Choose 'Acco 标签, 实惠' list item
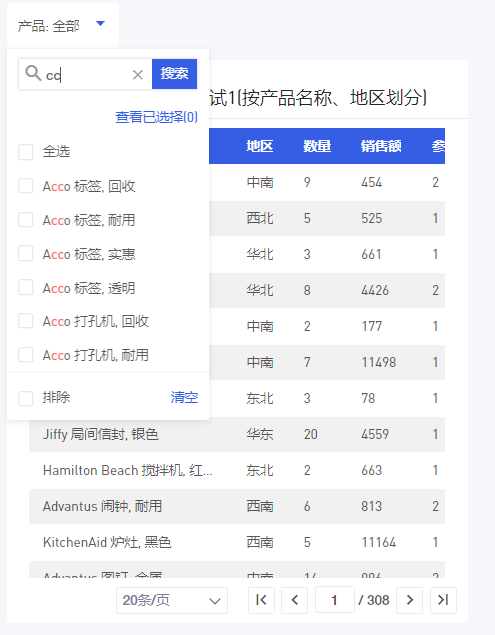This screenshot has width=495, height=635. click(89, 254)
